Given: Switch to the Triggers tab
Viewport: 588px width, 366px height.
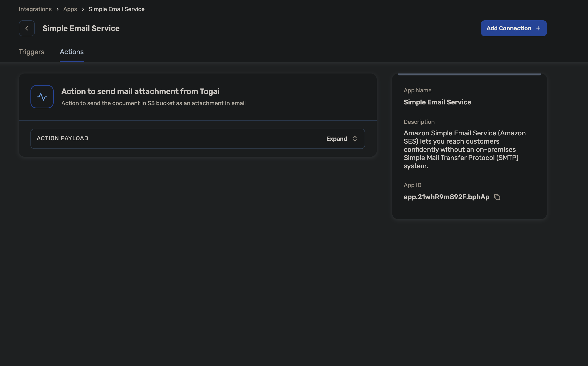Looking at the screenshot, I should pyautogui.click(x=31, y=52).
